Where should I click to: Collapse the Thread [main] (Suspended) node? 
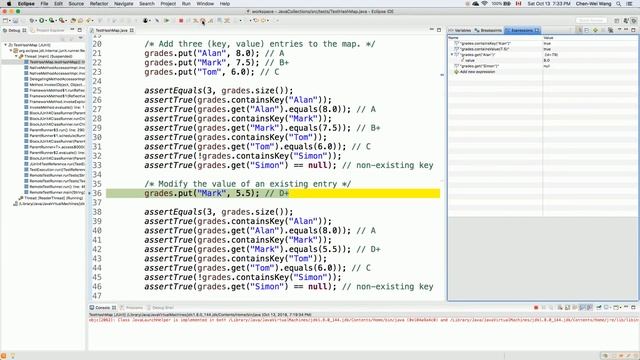pyautogui.click(x=17, y=56)
